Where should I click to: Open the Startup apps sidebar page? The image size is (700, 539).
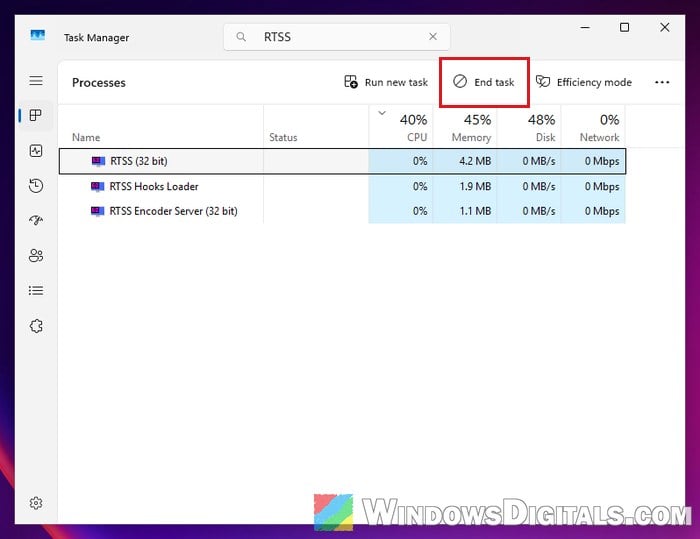point(36,221)
